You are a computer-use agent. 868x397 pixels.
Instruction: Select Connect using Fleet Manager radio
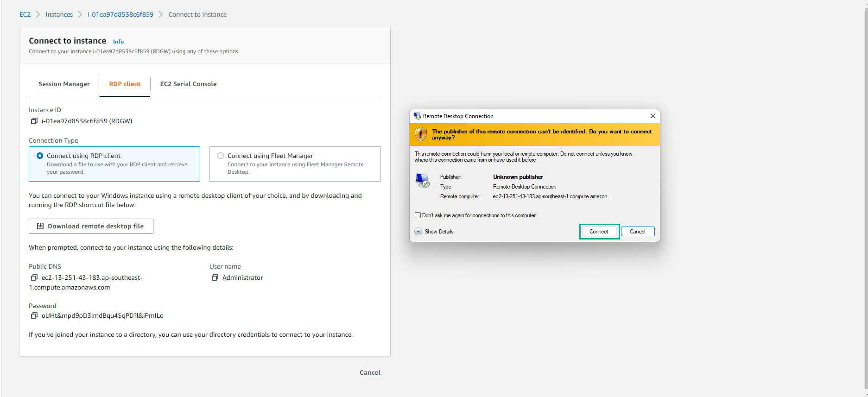[x=221, y=156]
